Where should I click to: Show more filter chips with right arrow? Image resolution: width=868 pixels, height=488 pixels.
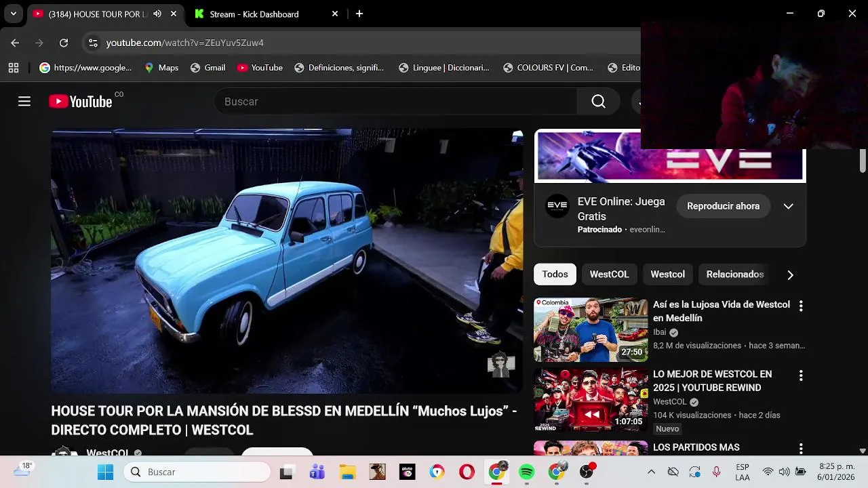(790, 274)
